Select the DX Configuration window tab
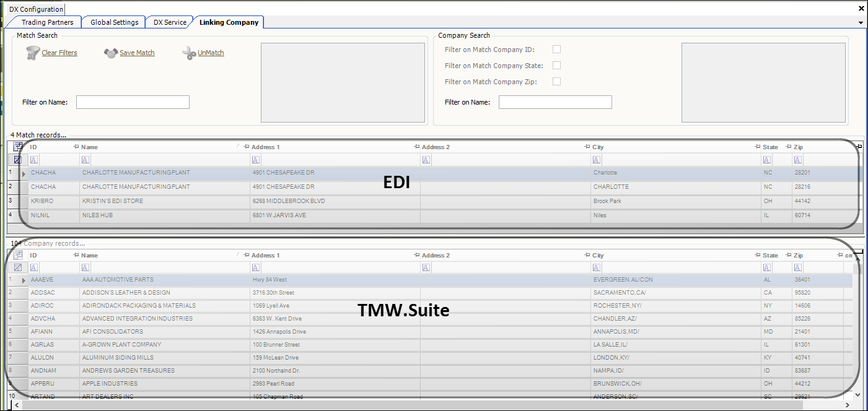Screen dimensions: 868x411 click(36, 9)
